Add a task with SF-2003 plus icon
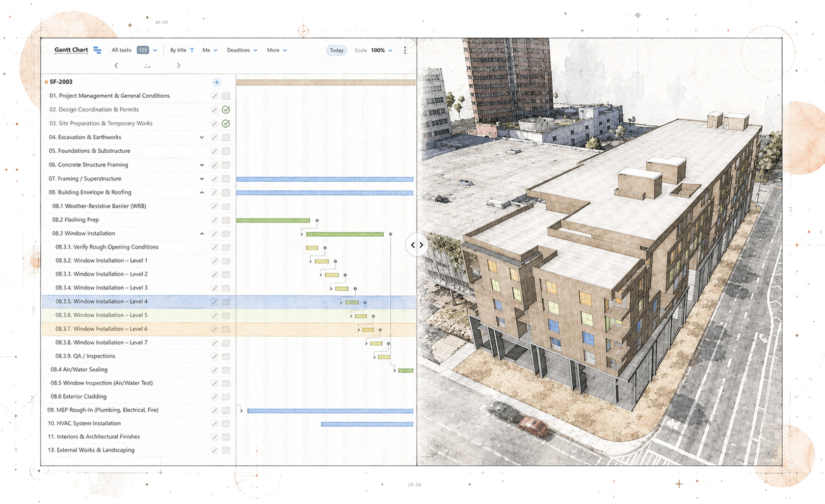Image resolution: width=825 pixels, height=504 pixels. pyautogui.click(x=217, y=82)
